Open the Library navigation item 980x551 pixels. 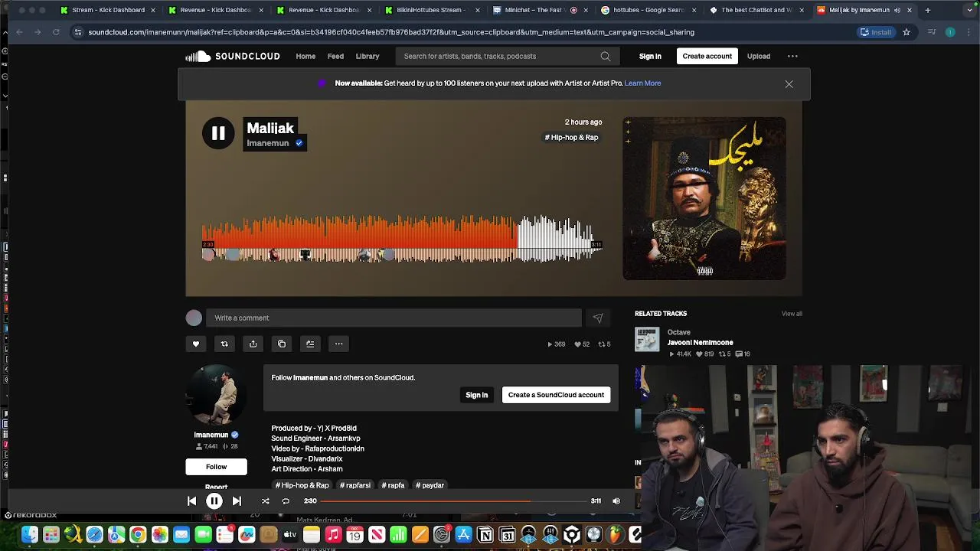pos(367,56)
